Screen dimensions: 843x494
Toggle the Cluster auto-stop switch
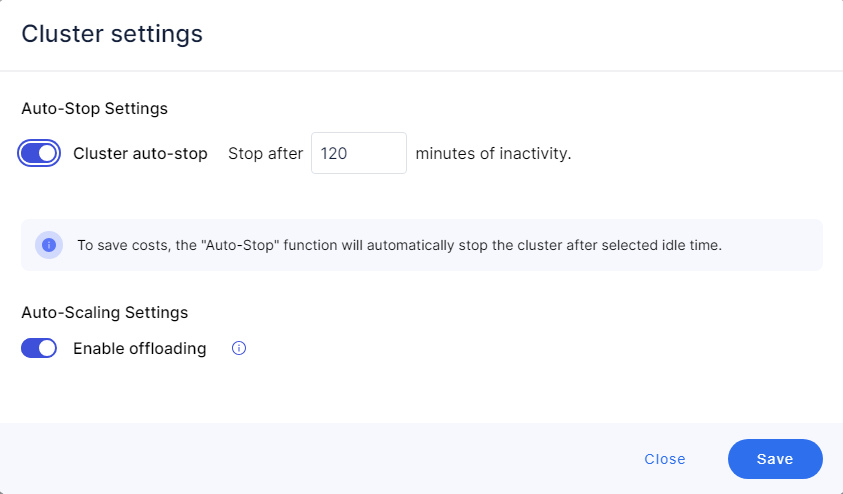coord(39,154)
